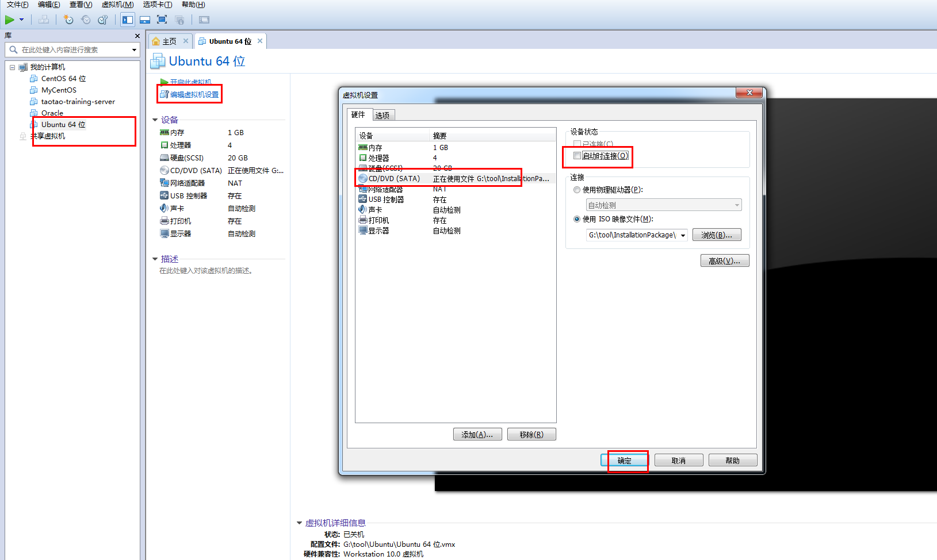The width and height of the screenshot is (937, 560).
Task: Select CD/DVD (SATA) in dialog list
Action: coord(456,179)
